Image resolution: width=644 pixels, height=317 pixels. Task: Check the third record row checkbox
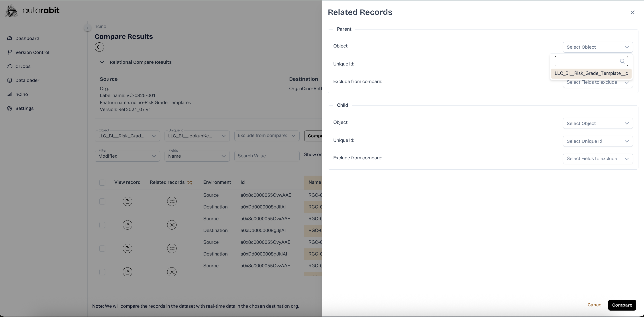pos(102,248)
